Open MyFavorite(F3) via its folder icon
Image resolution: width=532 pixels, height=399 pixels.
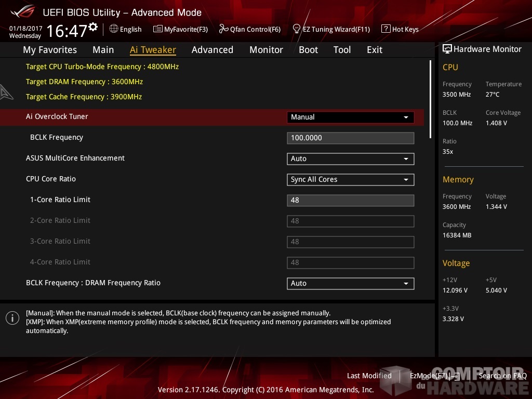coord(158,29)
